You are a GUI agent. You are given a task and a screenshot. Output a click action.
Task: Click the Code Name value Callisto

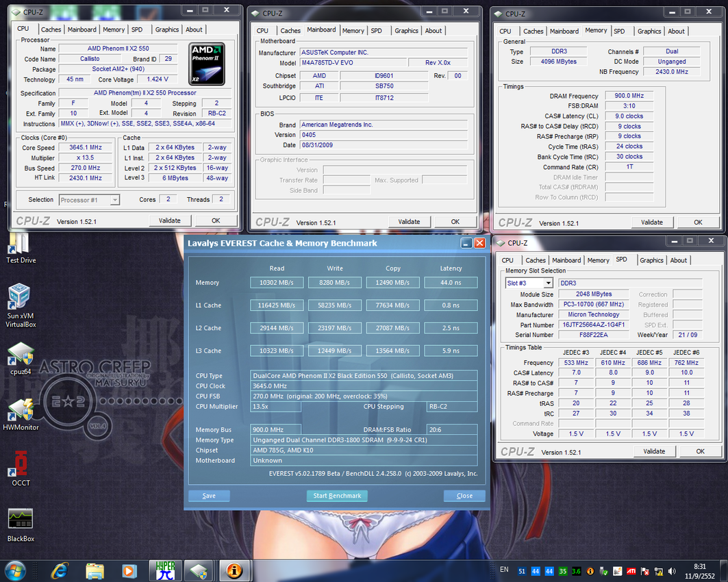point(90,59)
